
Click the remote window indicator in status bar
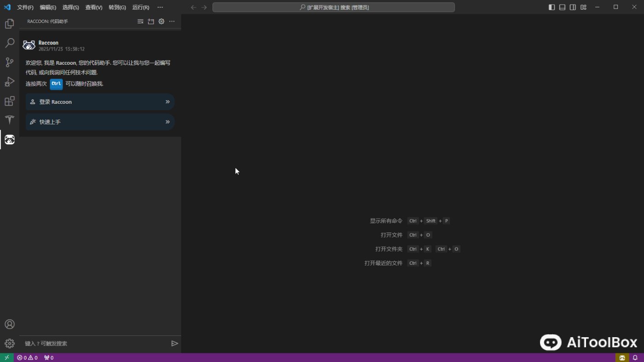coord(6,357)
